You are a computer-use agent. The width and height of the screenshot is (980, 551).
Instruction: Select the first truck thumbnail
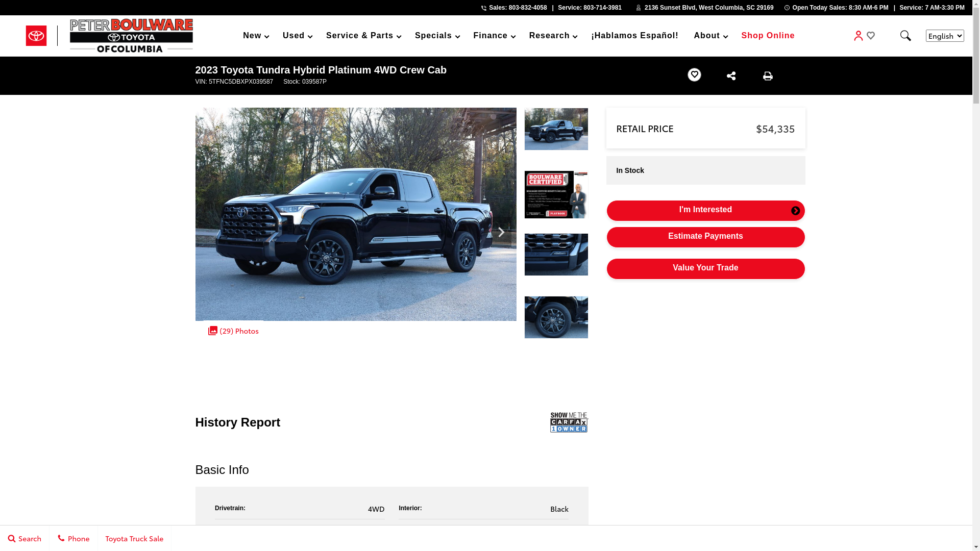tap(556, 129)
